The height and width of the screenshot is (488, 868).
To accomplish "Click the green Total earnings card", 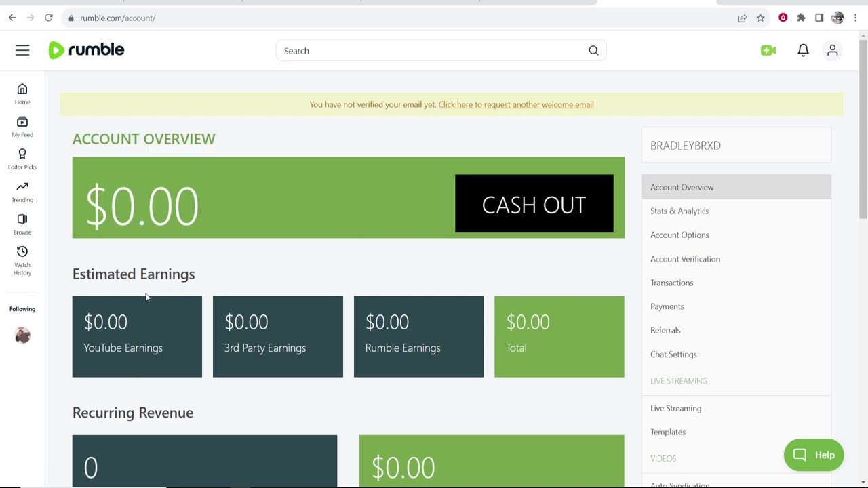I will click(x=559, y=336).
